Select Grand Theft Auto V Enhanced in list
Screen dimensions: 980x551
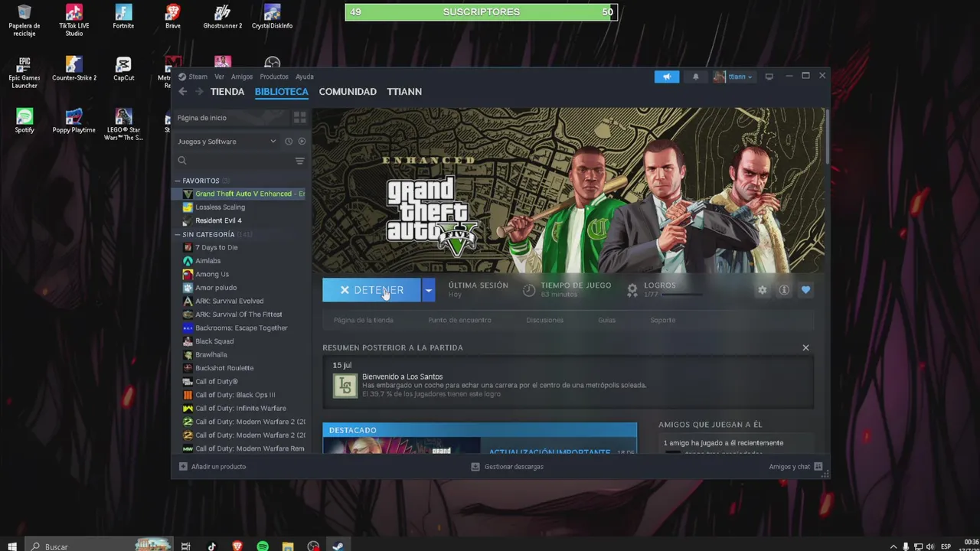239,194
